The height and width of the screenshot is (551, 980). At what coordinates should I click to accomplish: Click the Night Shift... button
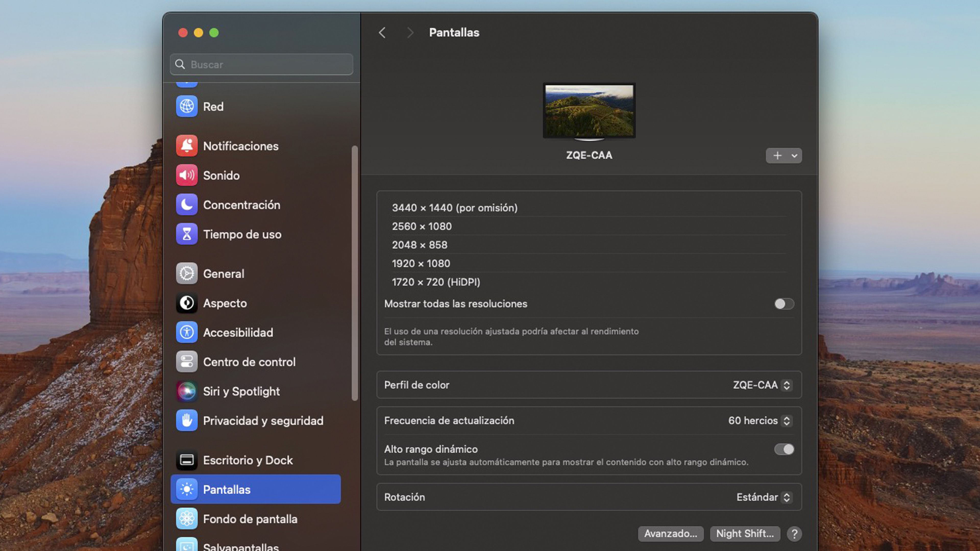[744, 534]
